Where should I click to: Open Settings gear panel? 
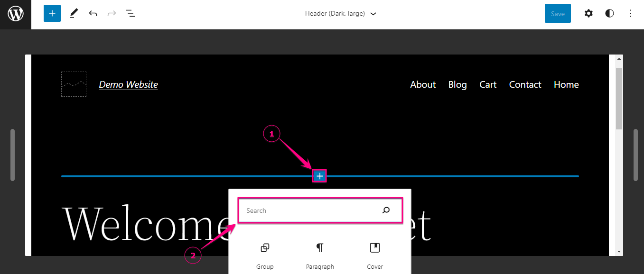click(x=588, y=13)
